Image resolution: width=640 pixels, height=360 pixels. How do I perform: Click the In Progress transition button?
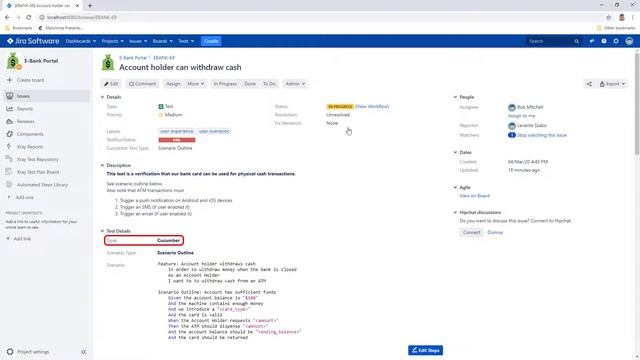(225, 84)
